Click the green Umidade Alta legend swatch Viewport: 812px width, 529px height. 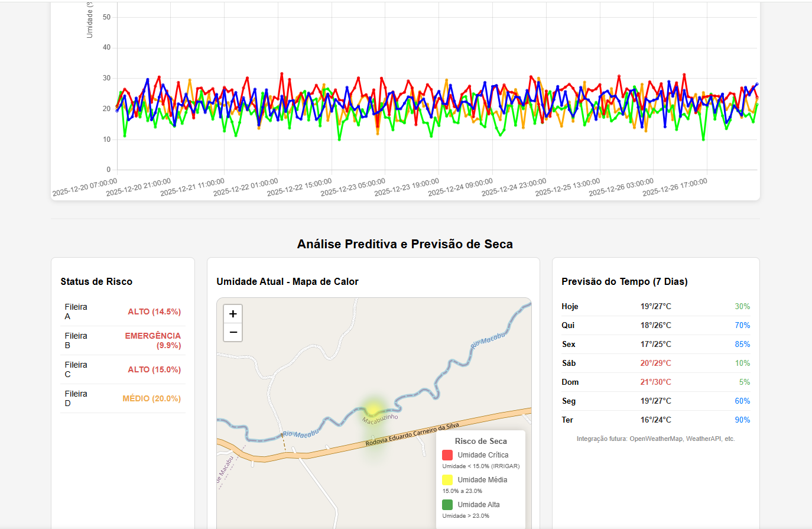(447, 505)
